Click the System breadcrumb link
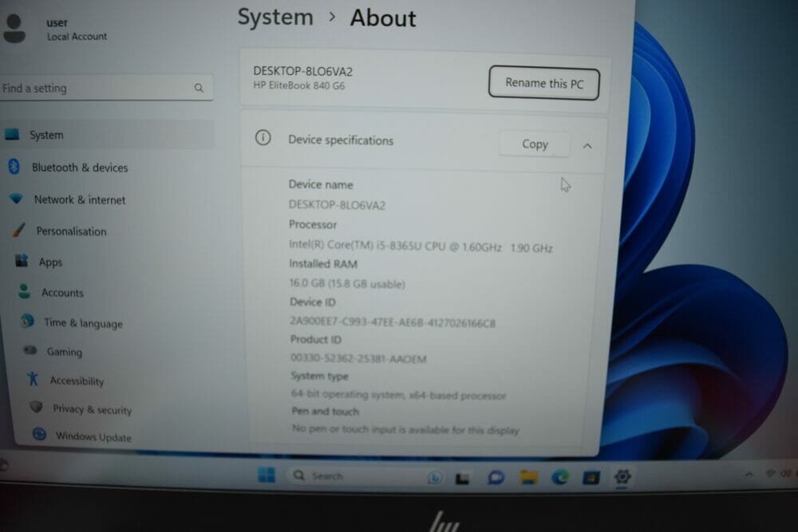 pyautogui.click(x=275, y=17)
